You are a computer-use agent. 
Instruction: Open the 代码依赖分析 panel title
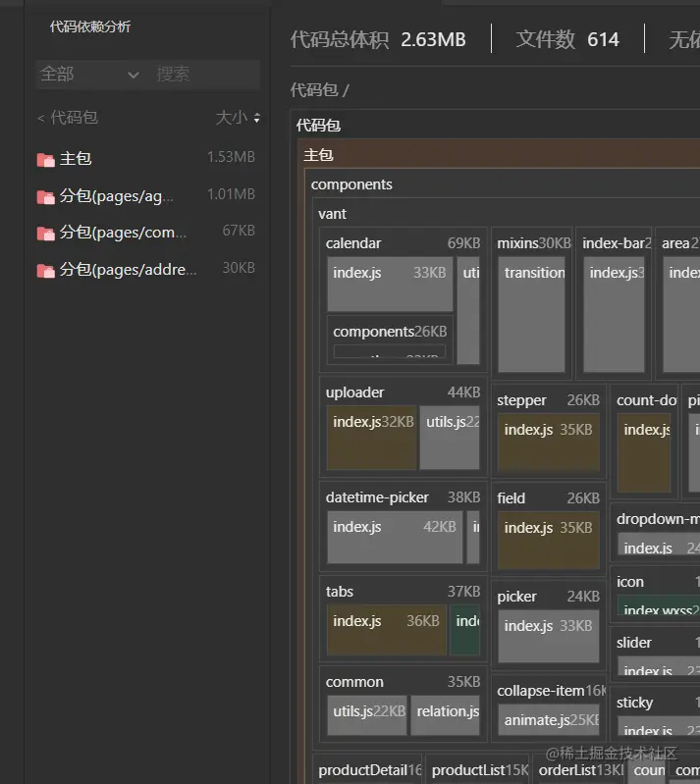point(90,26)
